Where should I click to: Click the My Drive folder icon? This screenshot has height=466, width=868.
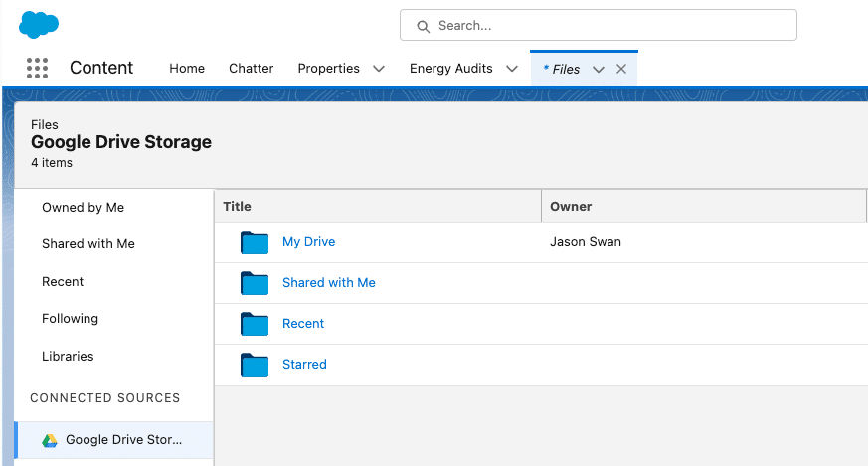click(x=255, y=242)
